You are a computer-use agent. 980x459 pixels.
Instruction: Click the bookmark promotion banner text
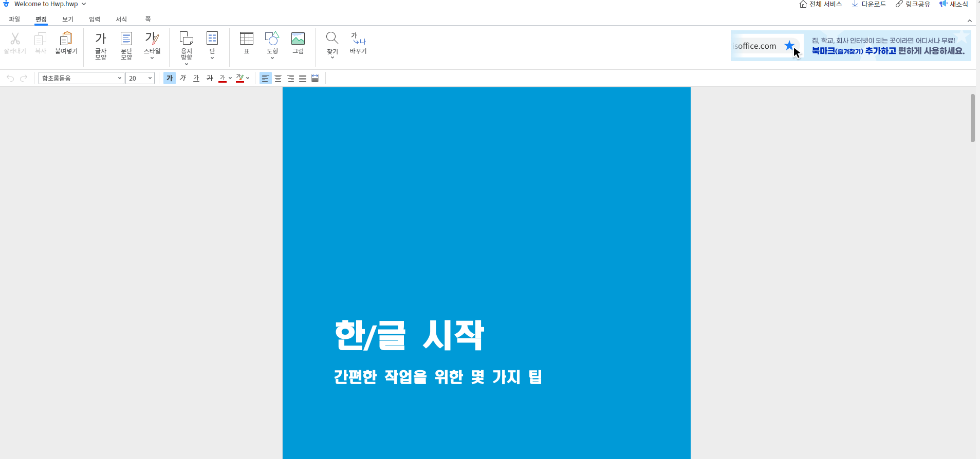pyautogui.click(x=888, y=46)
